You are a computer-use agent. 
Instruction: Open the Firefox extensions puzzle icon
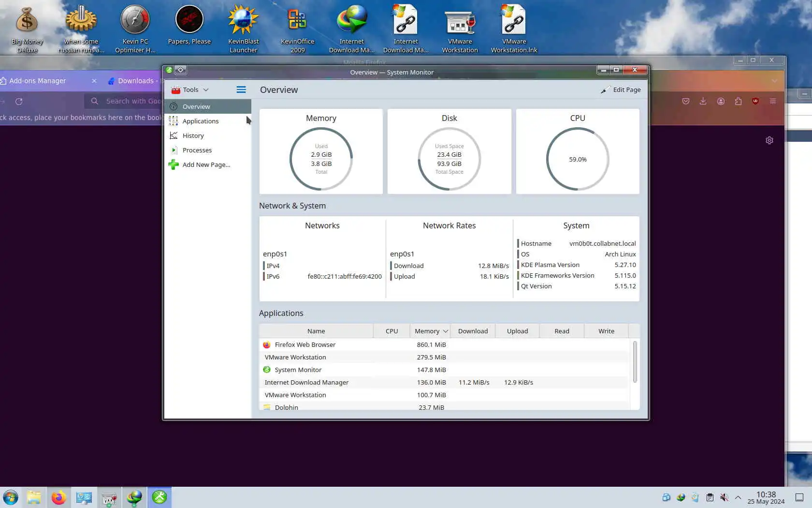click(738, 101)
